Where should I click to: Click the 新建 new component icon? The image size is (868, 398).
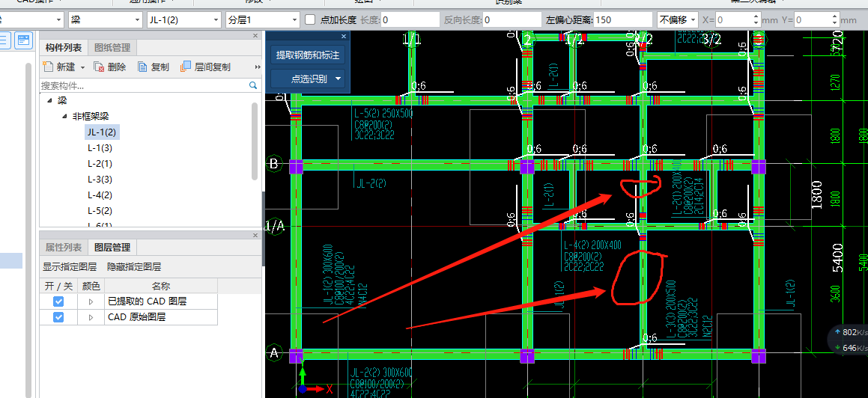point(48,67)
